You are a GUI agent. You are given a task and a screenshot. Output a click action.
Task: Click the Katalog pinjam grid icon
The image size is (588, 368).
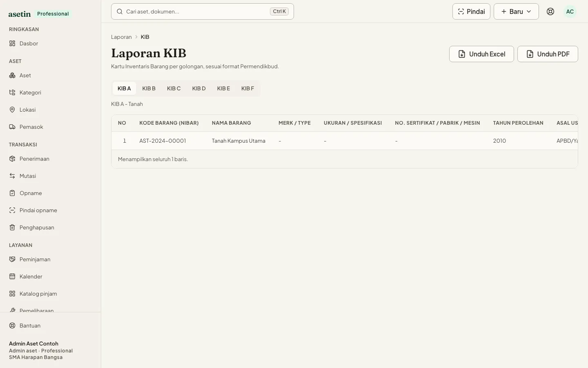(x=12, y=294)
